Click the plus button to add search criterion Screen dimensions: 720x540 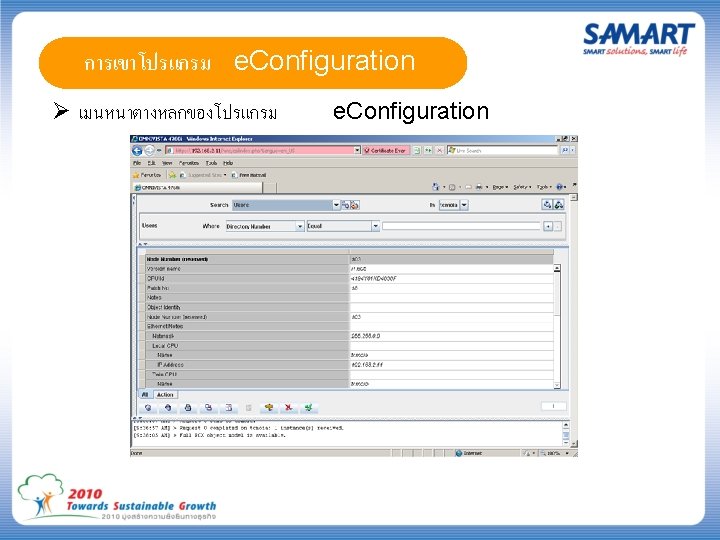click(x=548, y=226)
